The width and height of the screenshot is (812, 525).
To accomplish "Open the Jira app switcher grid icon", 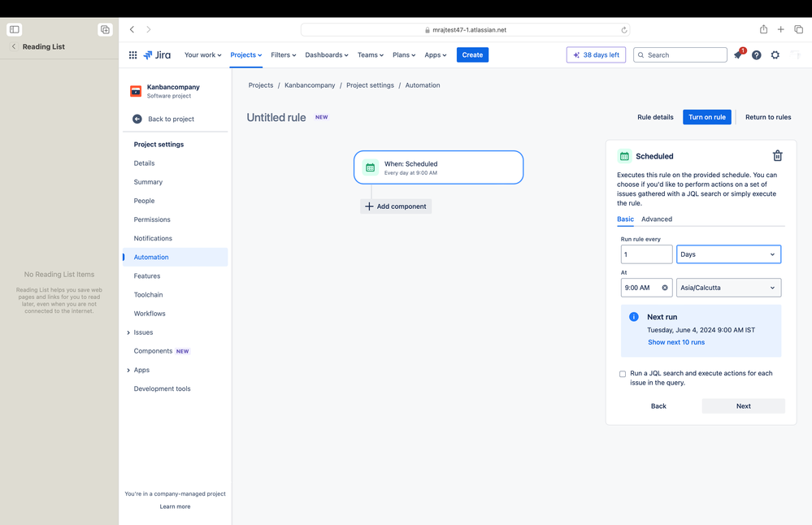I will pyautogui.click(x=132, y=55).
